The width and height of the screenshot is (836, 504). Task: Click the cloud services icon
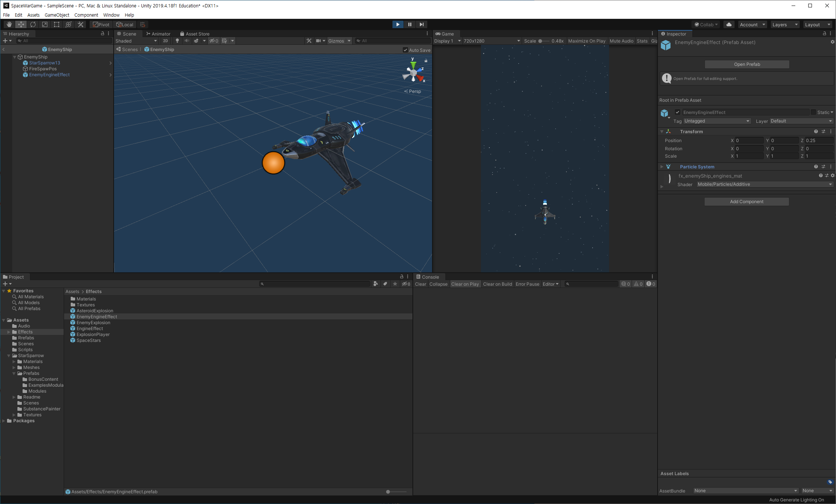click(x=729, y=24)
